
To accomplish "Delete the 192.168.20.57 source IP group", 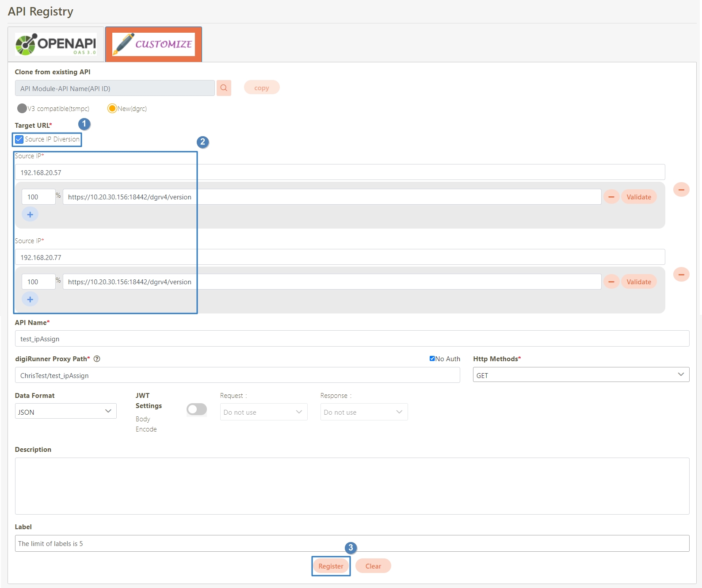I will point(681,190).
